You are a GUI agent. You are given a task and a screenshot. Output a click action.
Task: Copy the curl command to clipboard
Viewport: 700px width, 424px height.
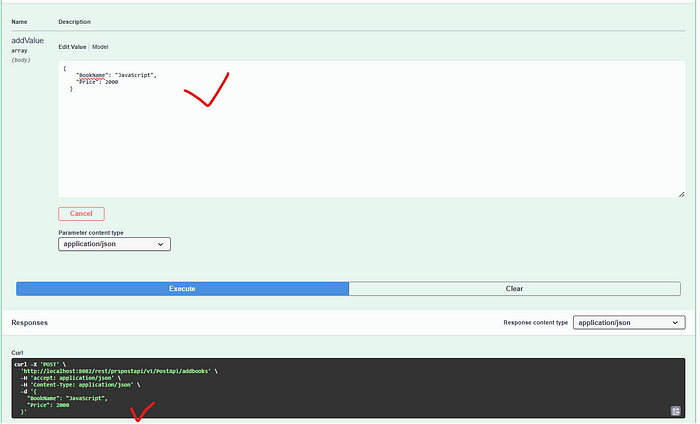click(676, 410)
